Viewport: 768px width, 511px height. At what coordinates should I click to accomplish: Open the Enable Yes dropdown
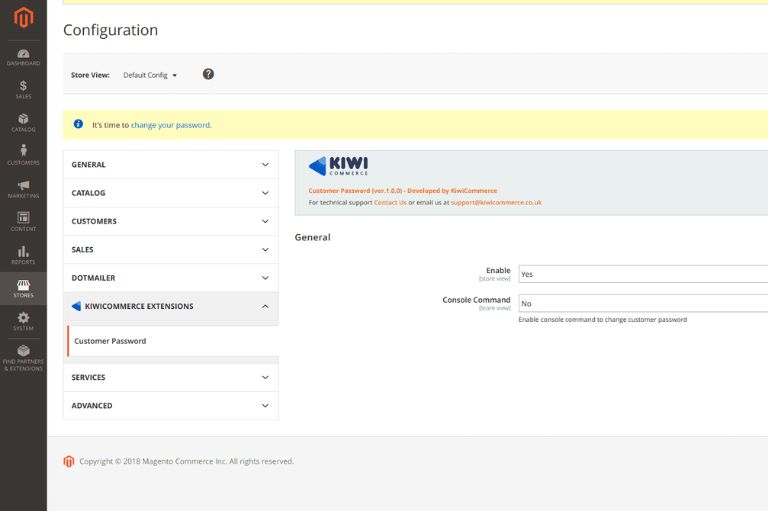coord(642,274)
